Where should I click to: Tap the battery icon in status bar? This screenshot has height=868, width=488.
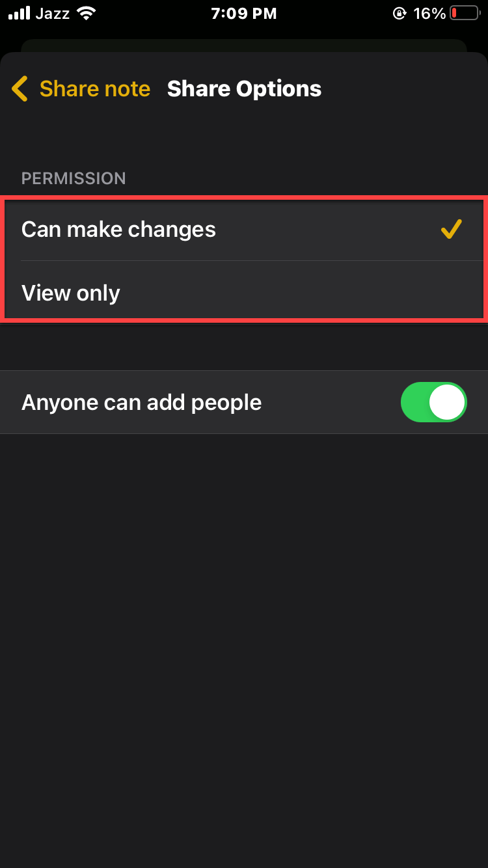pos(465,14)
